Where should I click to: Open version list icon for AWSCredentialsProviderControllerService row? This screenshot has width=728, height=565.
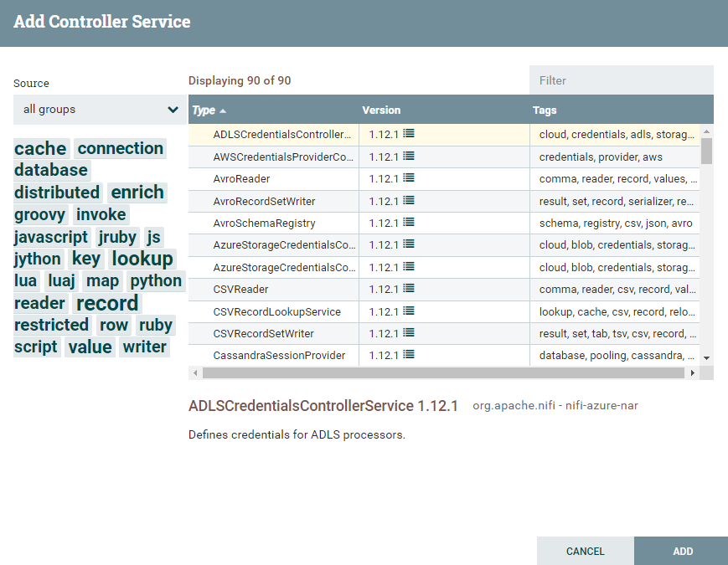point(409,156)
